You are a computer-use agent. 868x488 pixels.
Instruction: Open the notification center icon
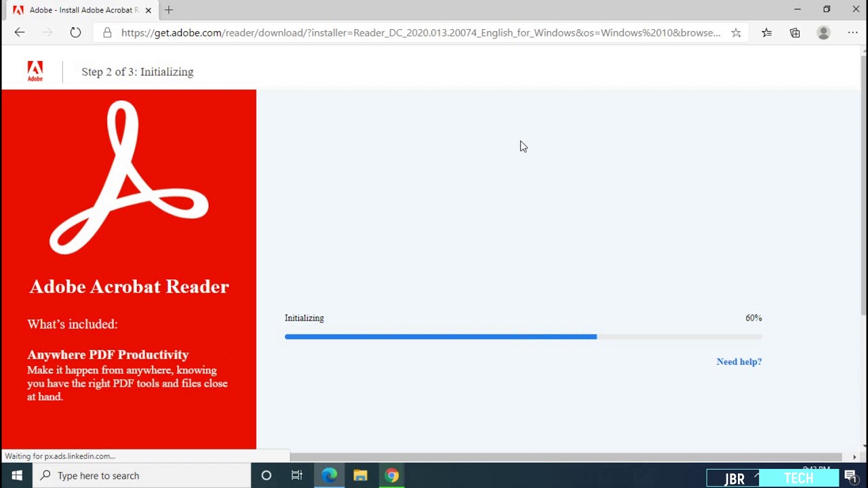tap(851, 476)
